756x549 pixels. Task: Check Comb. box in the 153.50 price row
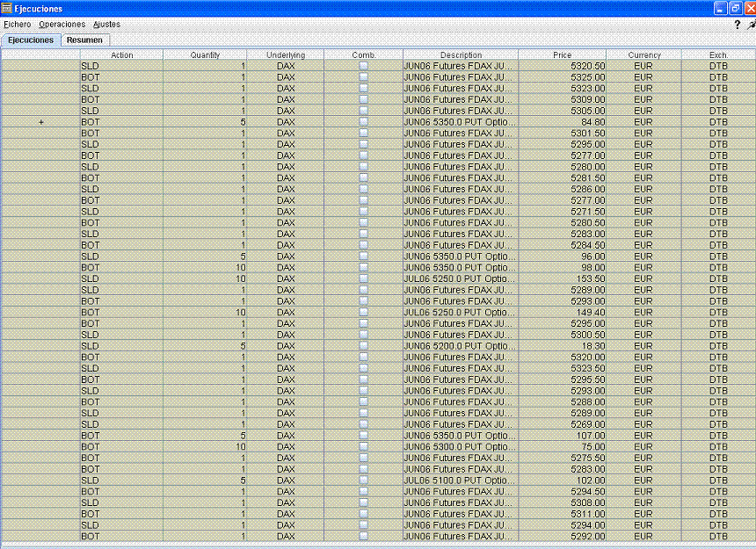point(363,278)
